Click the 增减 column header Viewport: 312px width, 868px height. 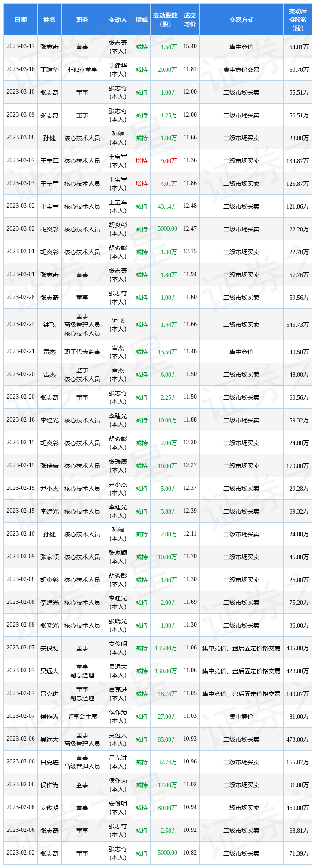(x=142, y=20)
